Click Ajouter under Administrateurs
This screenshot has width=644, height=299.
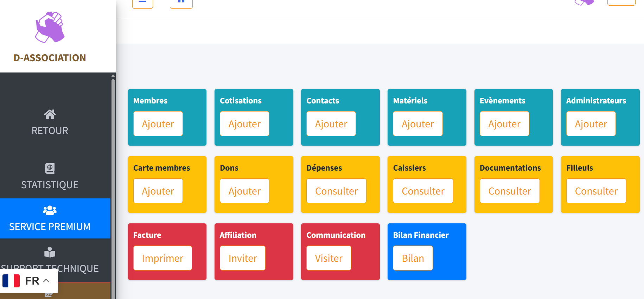click(591, 124)
